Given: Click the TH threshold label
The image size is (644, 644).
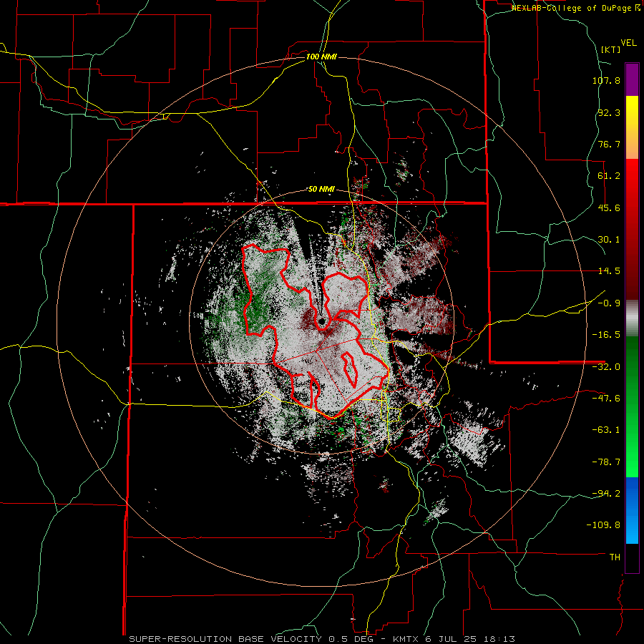Looking at the screenshot, I should [615, 557].
